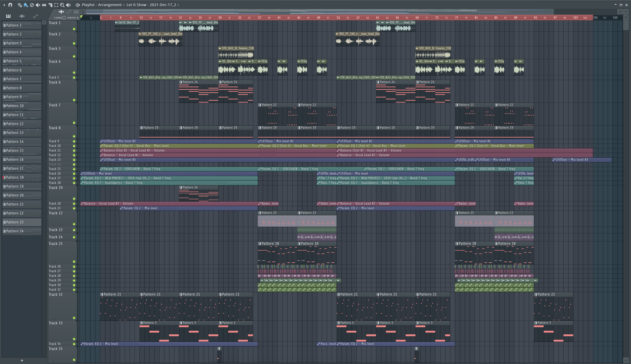This screenshot has width=631, height=364.
Task: Select the Mute tool
Action: click(x=38, y=5)
